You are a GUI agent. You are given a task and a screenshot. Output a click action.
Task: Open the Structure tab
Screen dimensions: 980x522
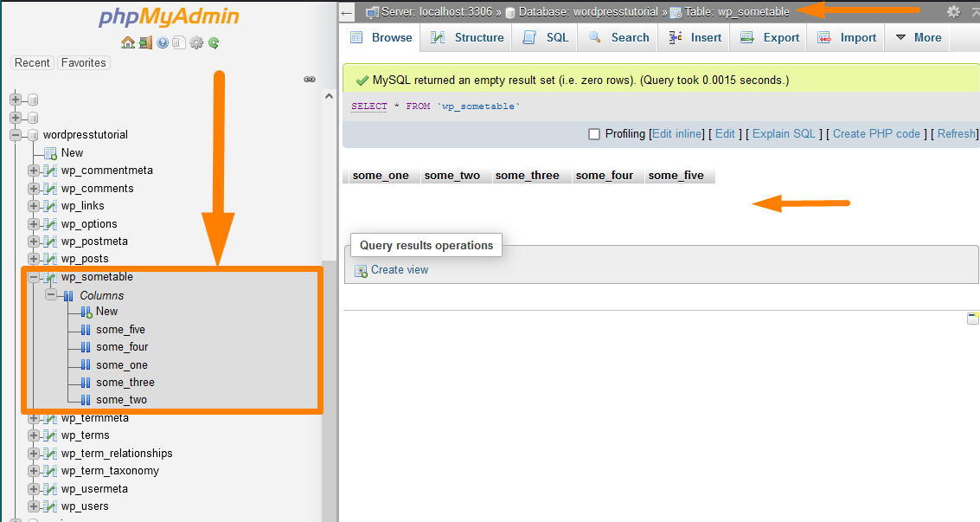coord(467,37)
